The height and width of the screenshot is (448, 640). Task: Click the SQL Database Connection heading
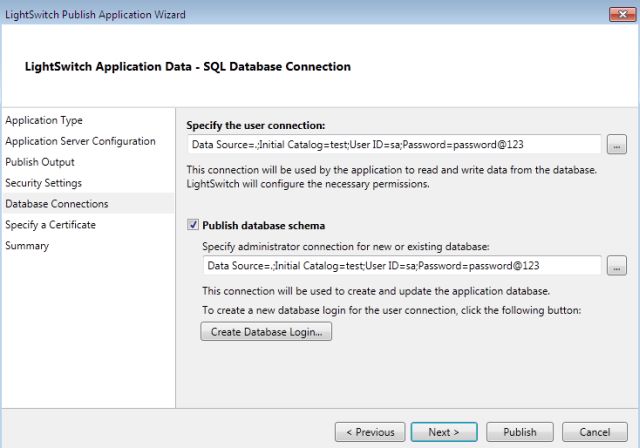pyautogui.click(x=188, y=67)
